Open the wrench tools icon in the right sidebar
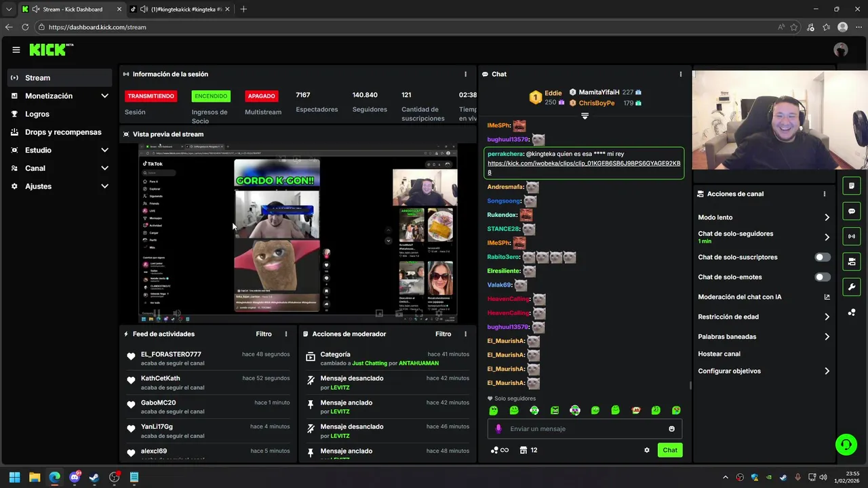The height and width of the screenshot is (488, 868). (852, 287)
